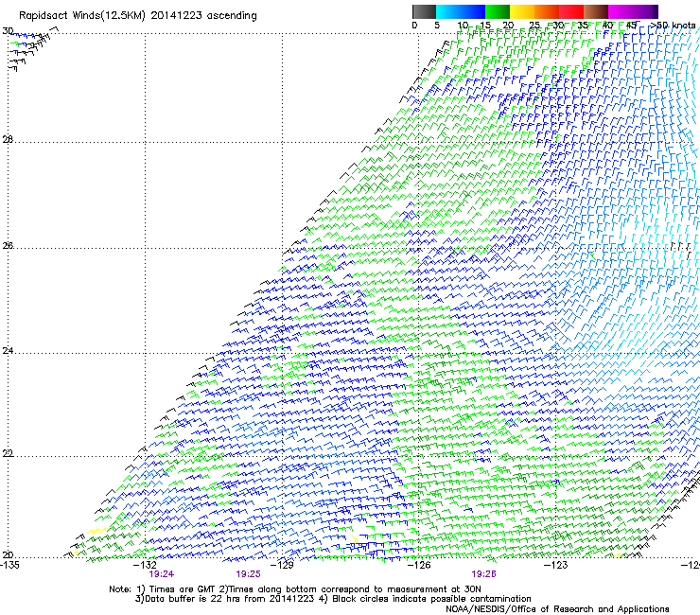Click the 'NOAA/NESDIS/Office of Research and Applications' credit

[x=557, y=609]
